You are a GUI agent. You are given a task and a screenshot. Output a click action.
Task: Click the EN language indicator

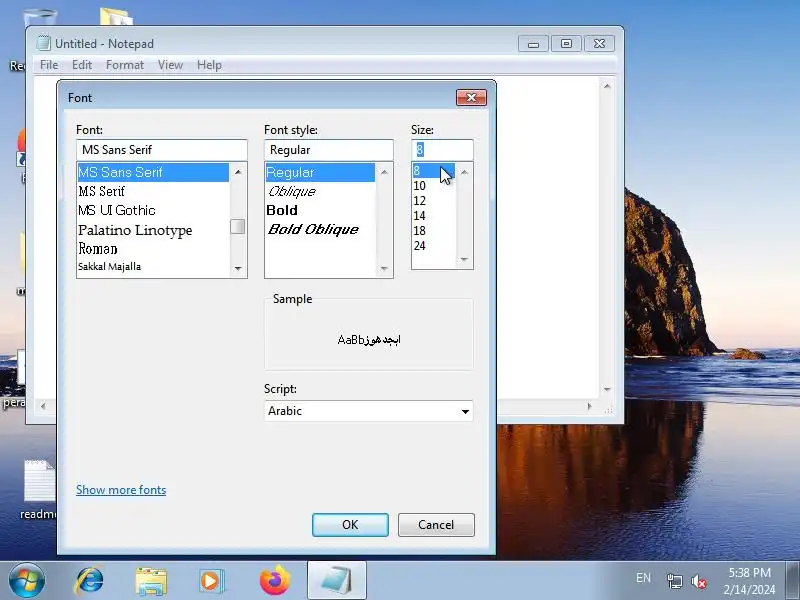click(x=643, y=578)
